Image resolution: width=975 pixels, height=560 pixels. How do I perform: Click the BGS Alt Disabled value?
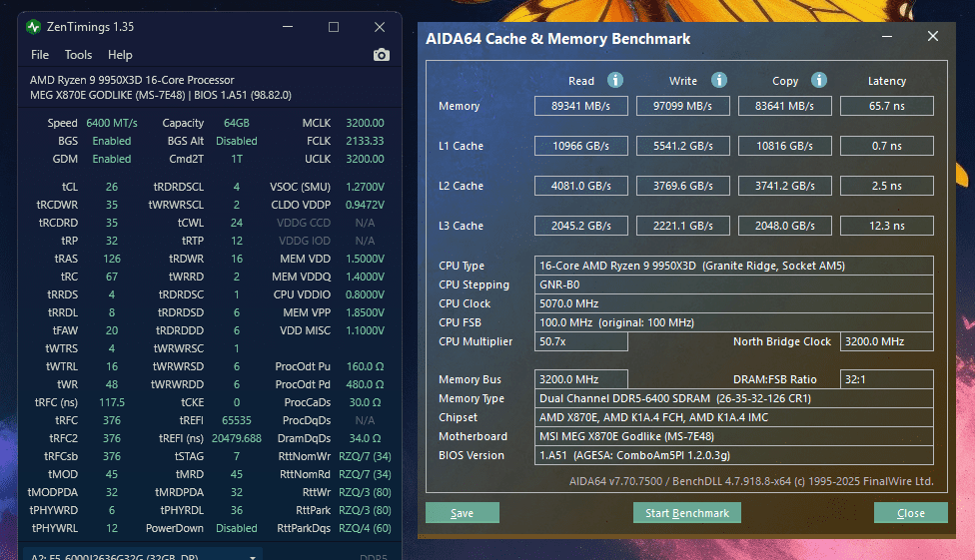click(x=237, y=141)
